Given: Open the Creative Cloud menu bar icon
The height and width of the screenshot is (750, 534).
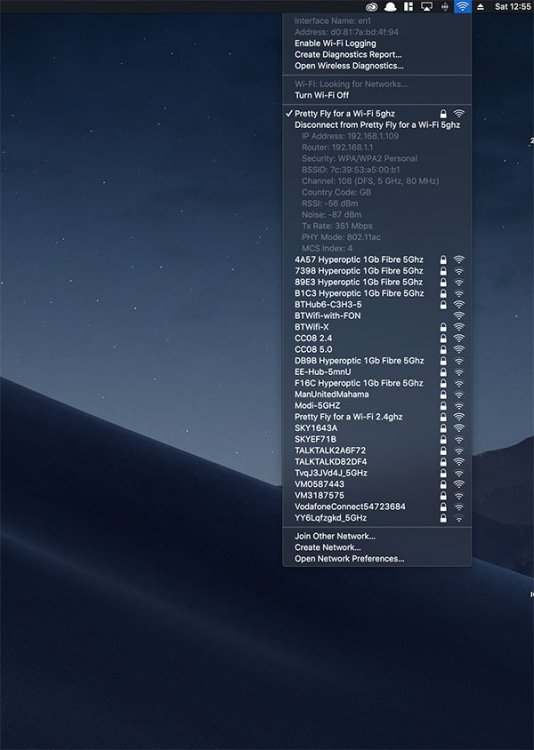Looking at the screenshot, I should [x=372, y=7].
